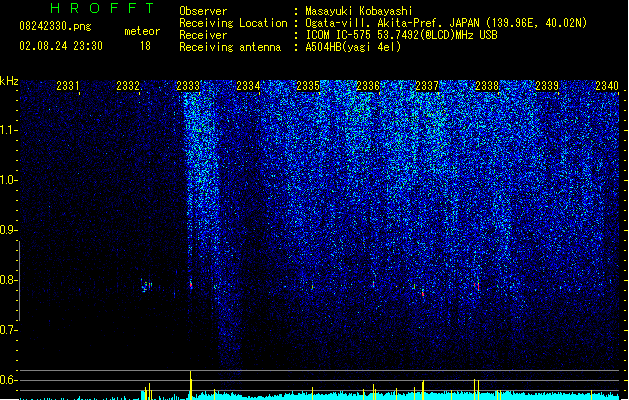Screen dimensions: 629x400
Task: Click the 1.0 kHz axis label
Action: [x=8, y=180]
